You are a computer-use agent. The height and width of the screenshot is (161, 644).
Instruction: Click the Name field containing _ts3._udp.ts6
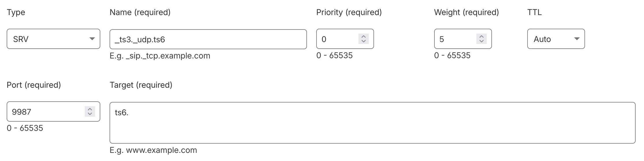click(x=208, y=39)
